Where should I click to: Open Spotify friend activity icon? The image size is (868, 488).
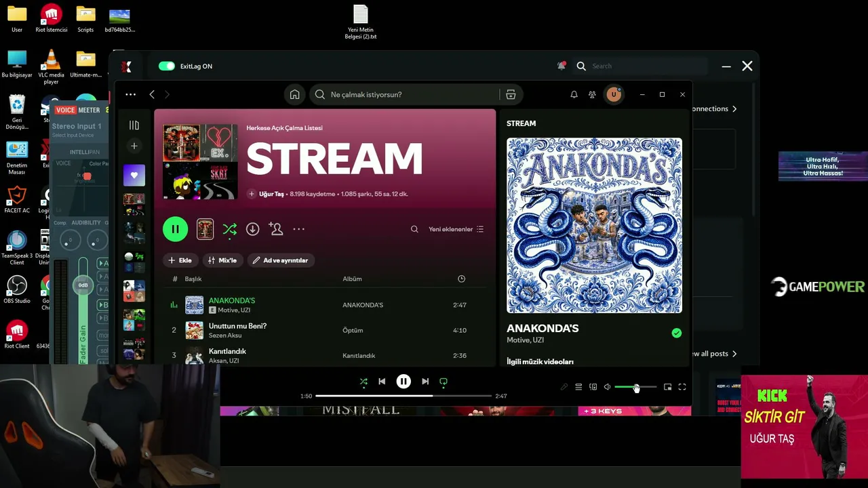coord(592,95)
